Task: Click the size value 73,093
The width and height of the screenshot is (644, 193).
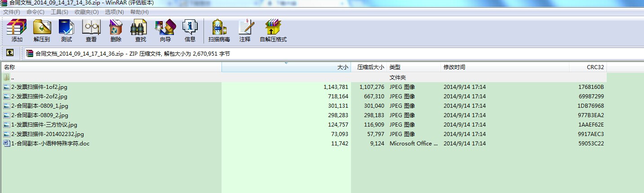Action: (x=340, y=134)
